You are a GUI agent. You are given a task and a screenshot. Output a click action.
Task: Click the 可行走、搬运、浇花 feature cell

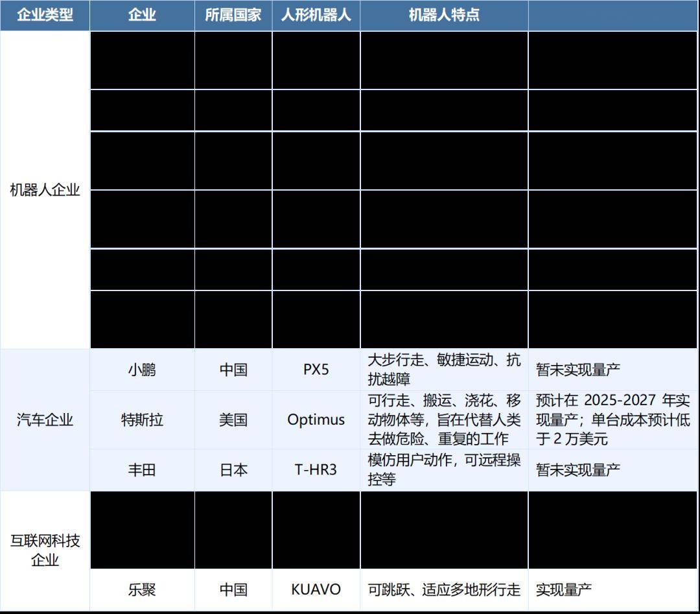point(444,419)
